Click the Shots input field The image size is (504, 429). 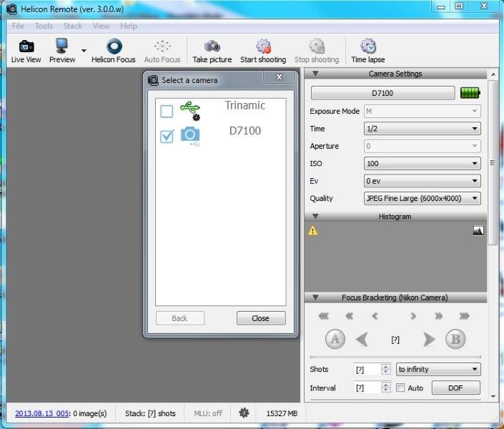coord(367,370)
